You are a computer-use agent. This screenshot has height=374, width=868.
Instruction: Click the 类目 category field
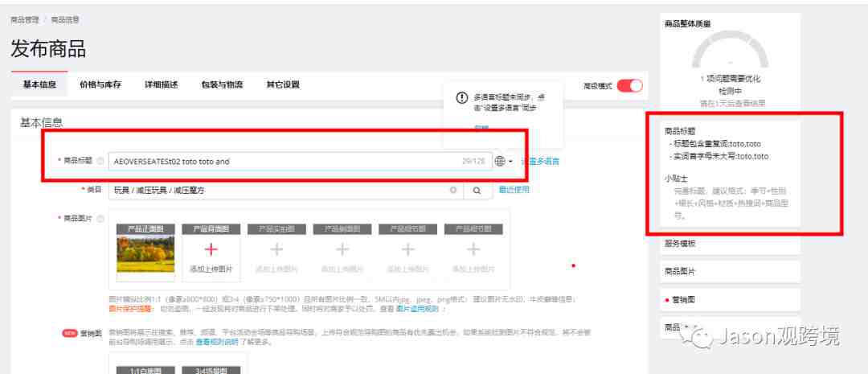click(285, 190)
